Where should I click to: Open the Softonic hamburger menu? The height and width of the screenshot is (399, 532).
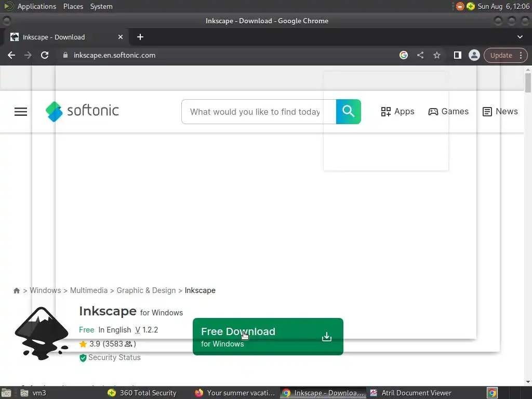pyautogui.click(x=21, y=112)
